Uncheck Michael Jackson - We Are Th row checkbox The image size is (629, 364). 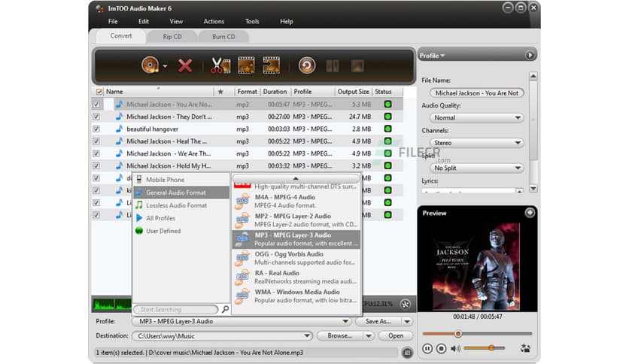(96, 153)
